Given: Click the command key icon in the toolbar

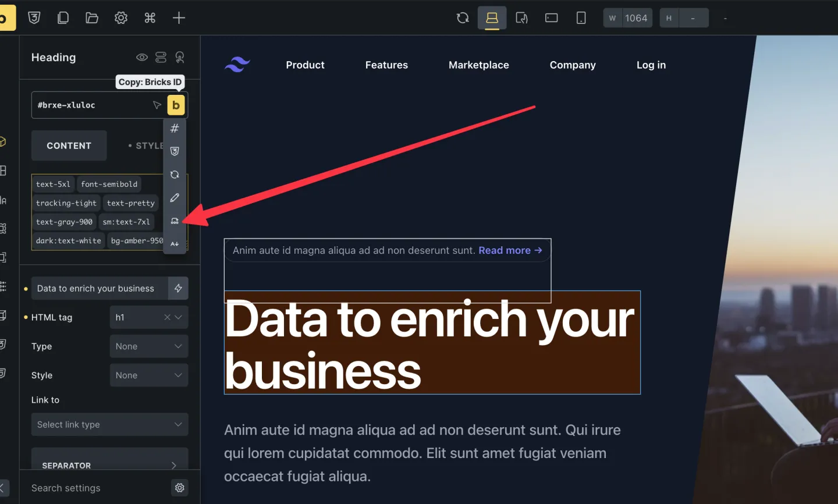Looking at the screenshot, I should tap(150, 18).
